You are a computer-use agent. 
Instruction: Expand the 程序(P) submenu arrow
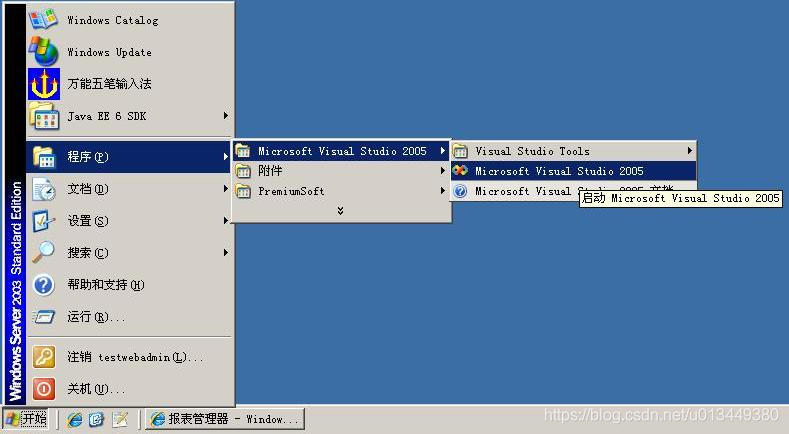(x=226, y=157)
